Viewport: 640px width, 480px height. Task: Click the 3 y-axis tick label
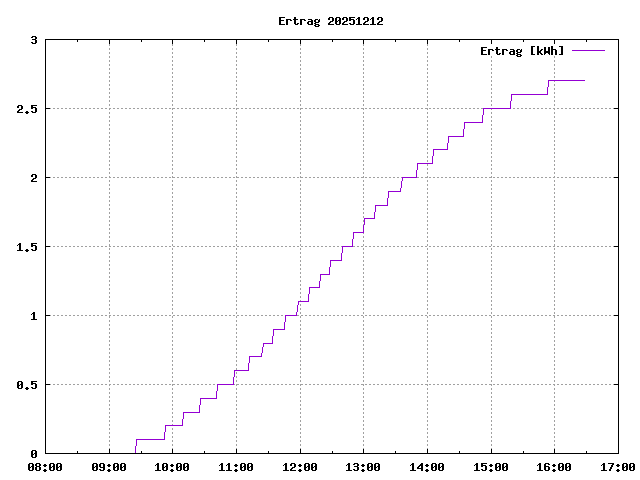click(x=34, y=40)
